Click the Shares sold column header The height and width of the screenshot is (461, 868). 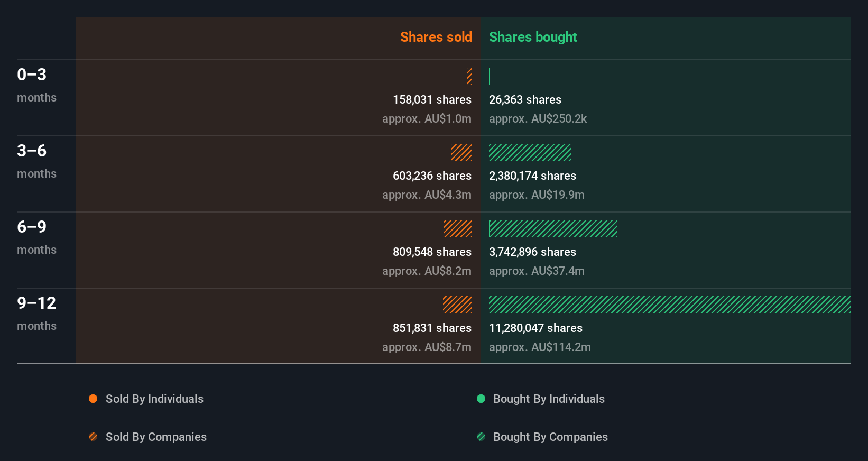(x=436, y=37)
